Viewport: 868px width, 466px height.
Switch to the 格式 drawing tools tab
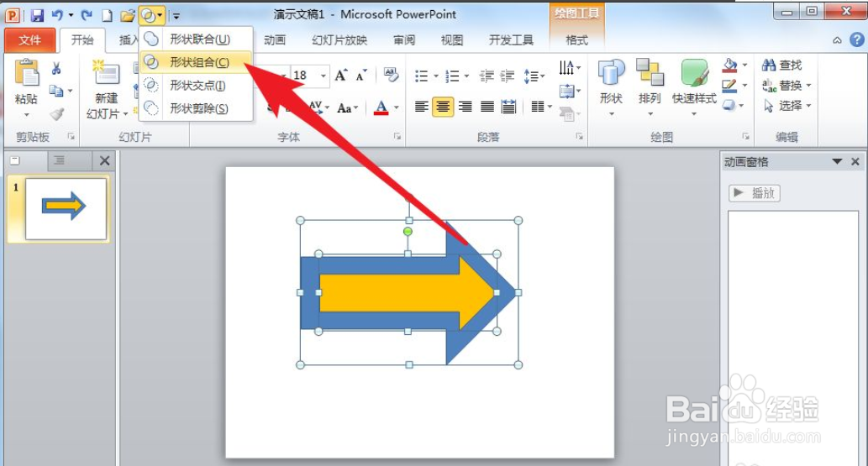[x=576, y=39]
